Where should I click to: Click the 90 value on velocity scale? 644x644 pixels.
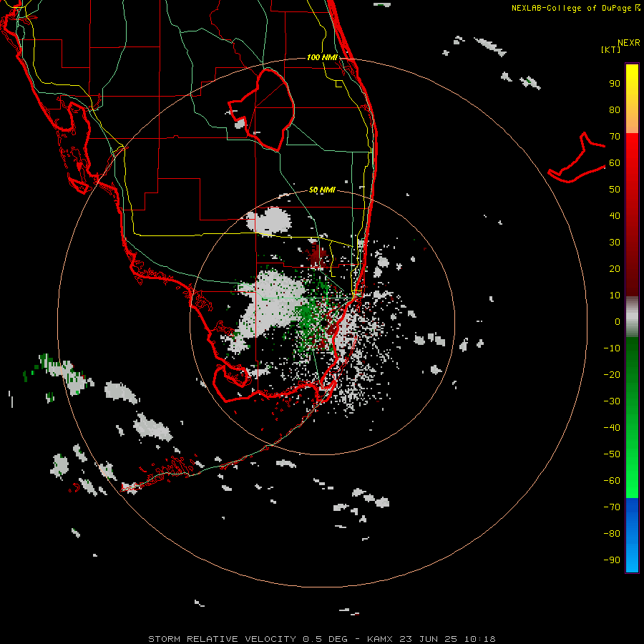tap(615, 84)
